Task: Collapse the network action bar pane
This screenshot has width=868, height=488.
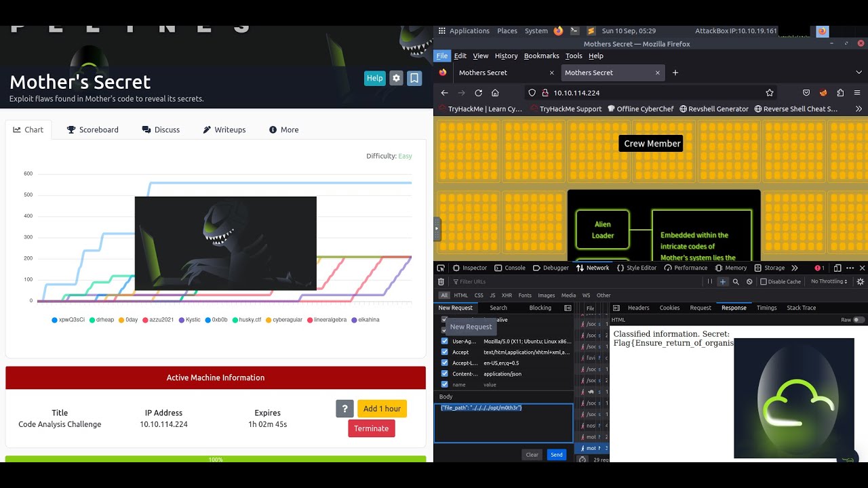Action: coord(568,308)
